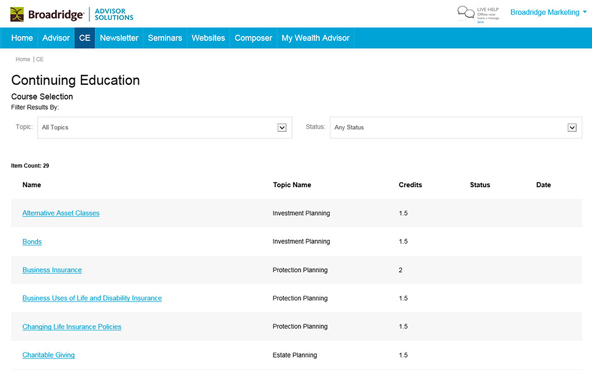
Task: Click Protection Planning in Business Insurance row
Action: click(x=300, y=270)
